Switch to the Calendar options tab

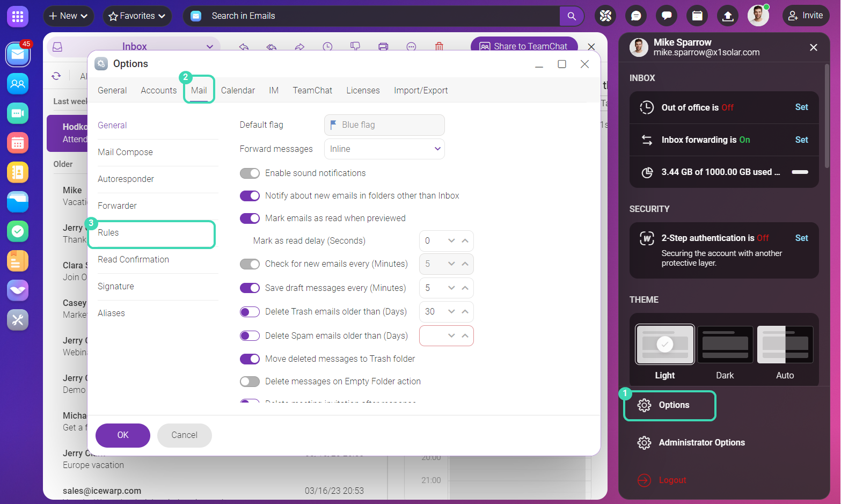point(238,90)
